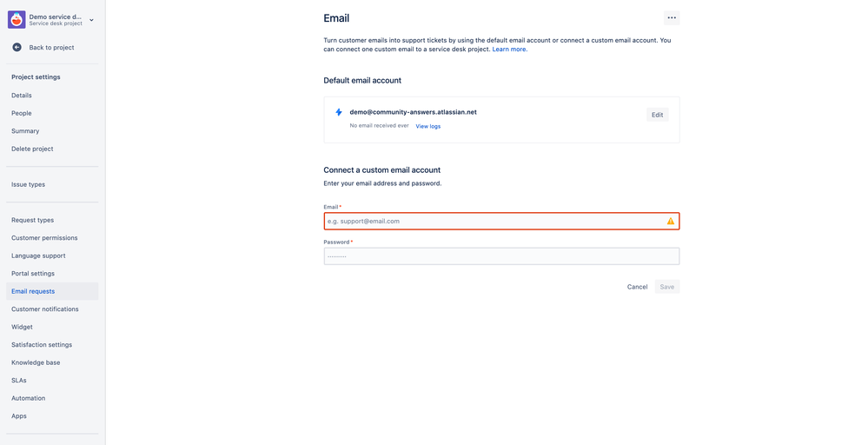868x445 pixels.
Task: Open the three-dot more options menu
Action: click(672, 17)
